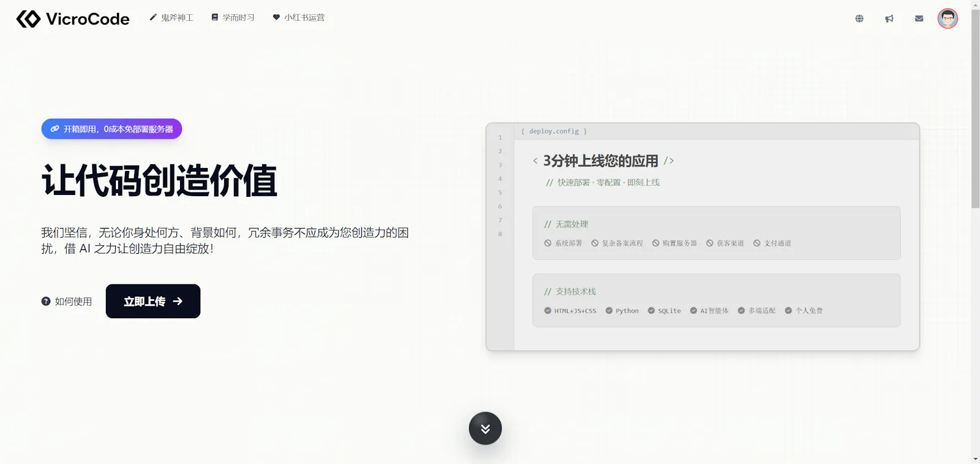Click the prohibited icon beside 系统部署
980x464 pixels.
point(548,243)
